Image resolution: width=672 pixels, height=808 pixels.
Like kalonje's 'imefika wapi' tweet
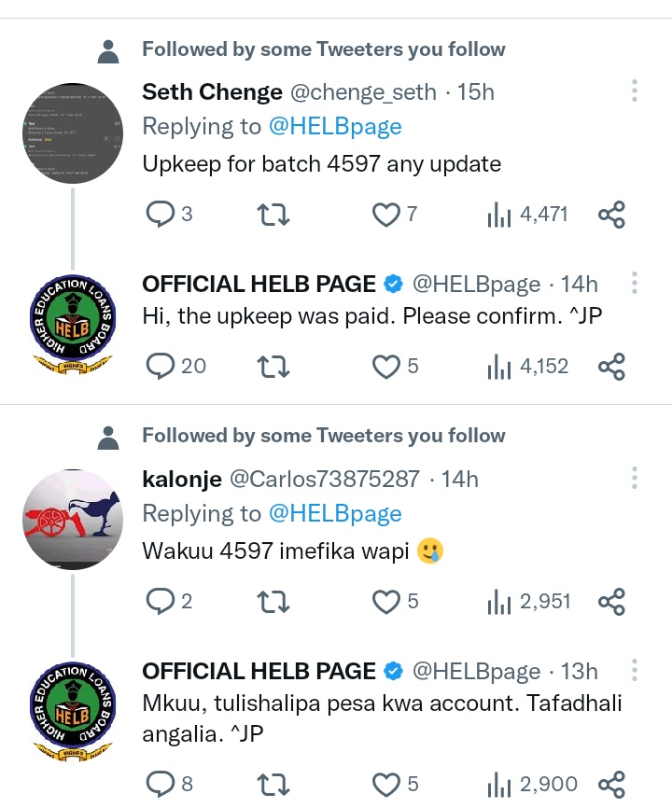(386, 602)
